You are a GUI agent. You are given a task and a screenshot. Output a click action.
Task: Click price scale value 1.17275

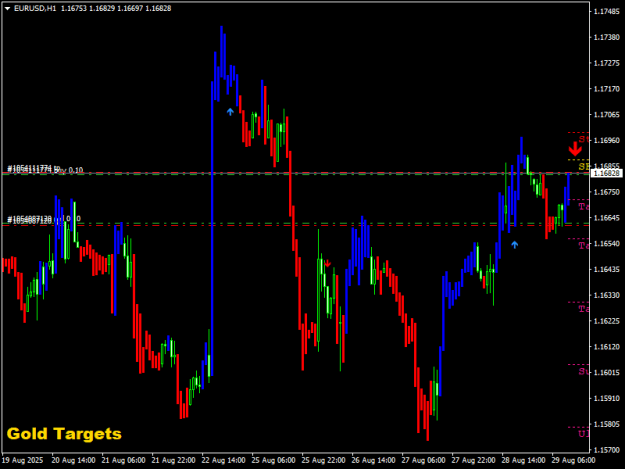607,63
